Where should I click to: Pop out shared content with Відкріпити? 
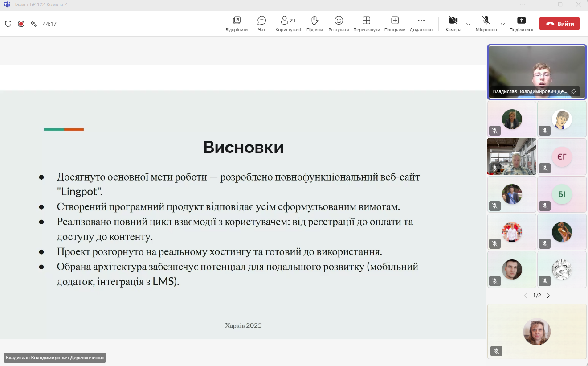coord(237,24)
